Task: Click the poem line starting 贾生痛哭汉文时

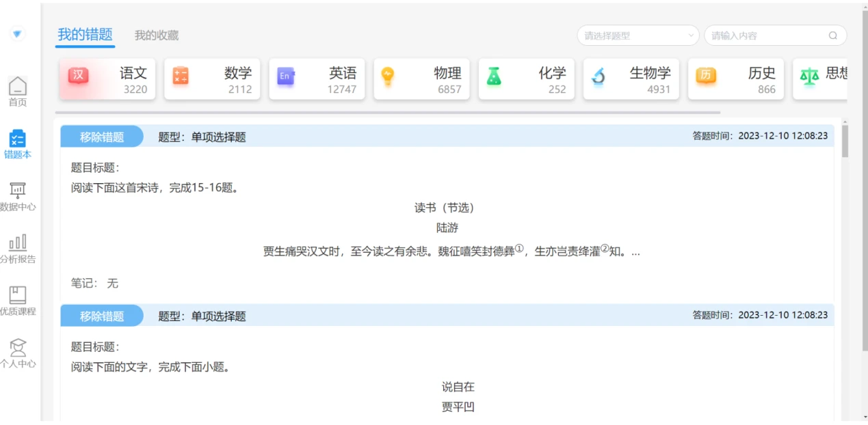Action: point(451,251)
